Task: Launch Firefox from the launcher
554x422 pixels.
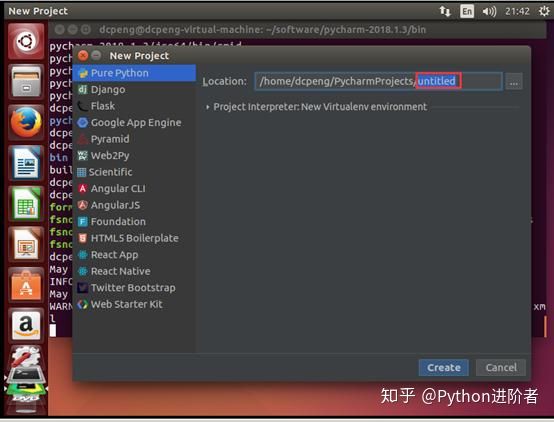Action: pos(26,123)
